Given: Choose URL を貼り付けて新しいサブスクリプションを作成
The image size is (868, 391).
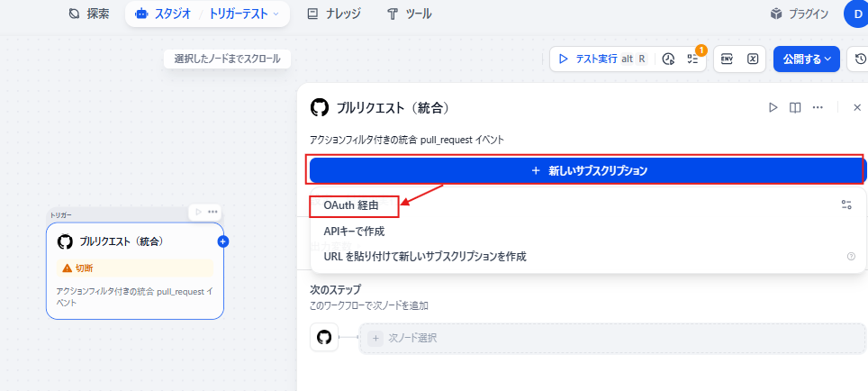Looking at the screenshot, I should click(425, 257).
